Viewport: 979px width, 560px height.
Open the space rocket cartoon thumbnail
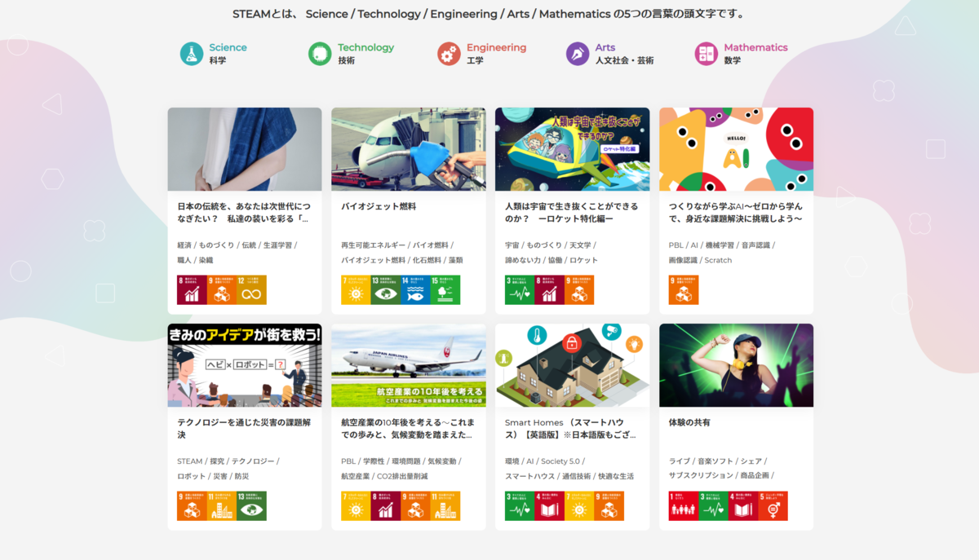tap(573, 149)
